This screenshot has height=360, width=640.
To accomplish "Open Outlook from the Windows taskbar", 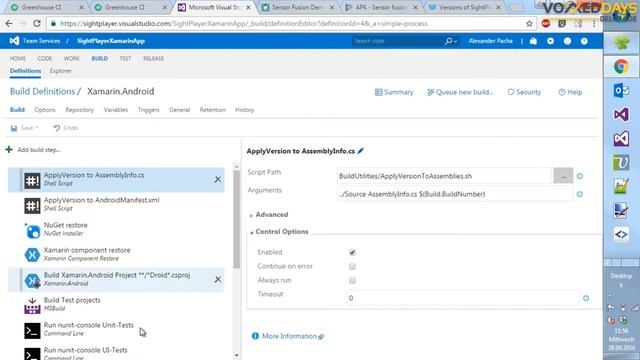I will pos(621,90).
